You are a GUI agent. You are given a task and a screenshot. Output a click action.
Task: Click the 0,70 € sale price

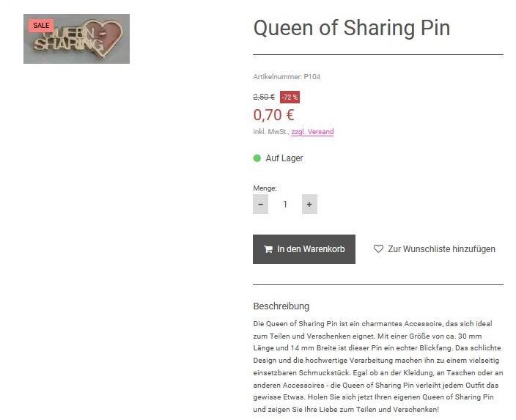coord(273,115)
